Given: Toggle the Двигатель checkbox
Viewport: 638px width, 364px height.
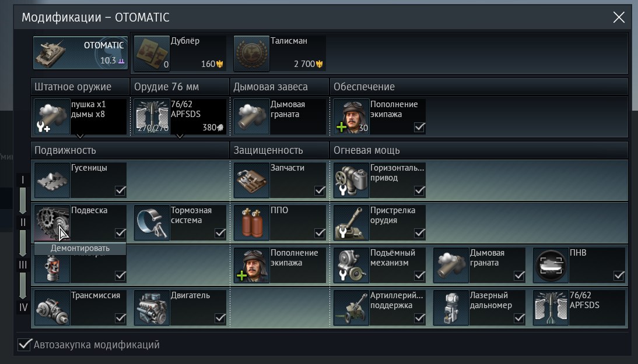Looking at the screenshot, I should [x=220, y=318].
